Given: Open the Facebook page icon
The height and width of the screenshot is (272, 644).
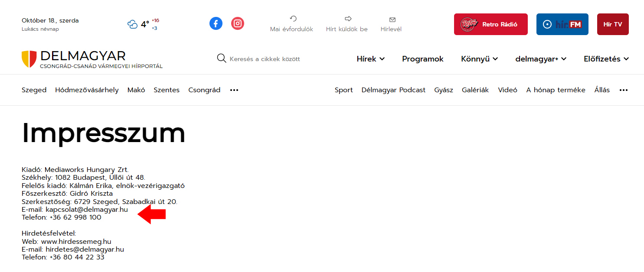Looking at the screenshot, I should point(216,23).
